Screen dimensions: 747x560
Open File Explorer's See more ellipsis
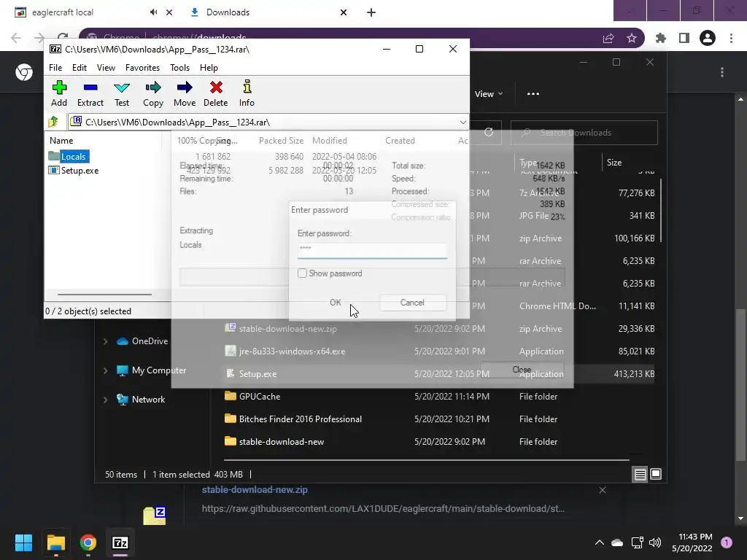pyautogui.click(x=533, y=94)
